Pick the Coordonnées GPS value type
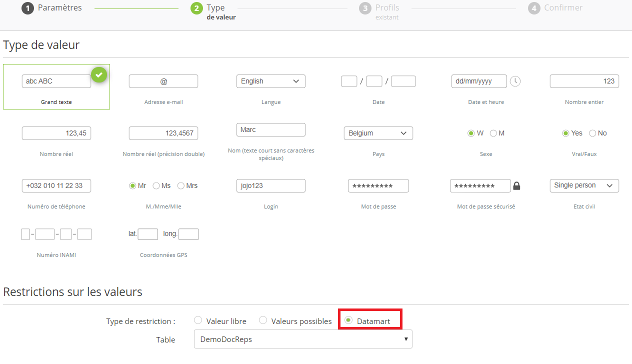 163,234
